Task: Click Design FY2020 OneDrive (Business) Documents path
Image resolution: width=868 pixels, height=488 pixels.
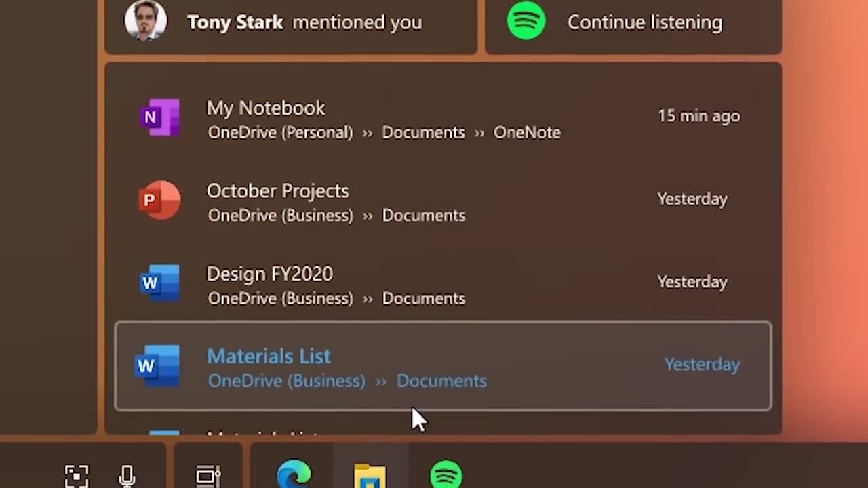Action: pyautogui.click(x=336, y=298)
